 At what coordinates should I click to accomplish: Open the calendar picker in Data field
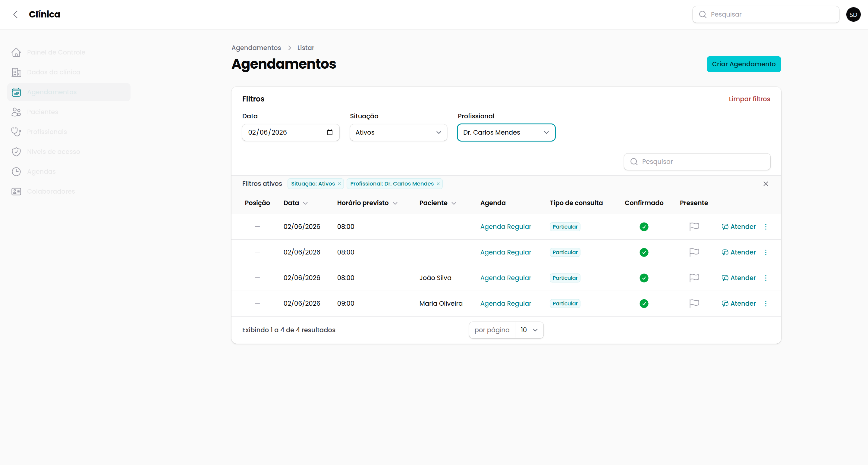pos(329,132)
